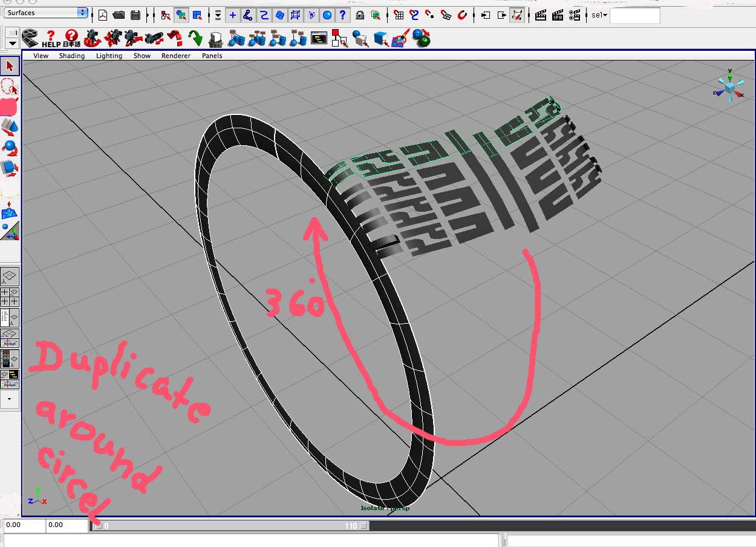Screen dimensions: 756x547
Task: Choose the Rotate tool sphere icon
Action: 10,147
